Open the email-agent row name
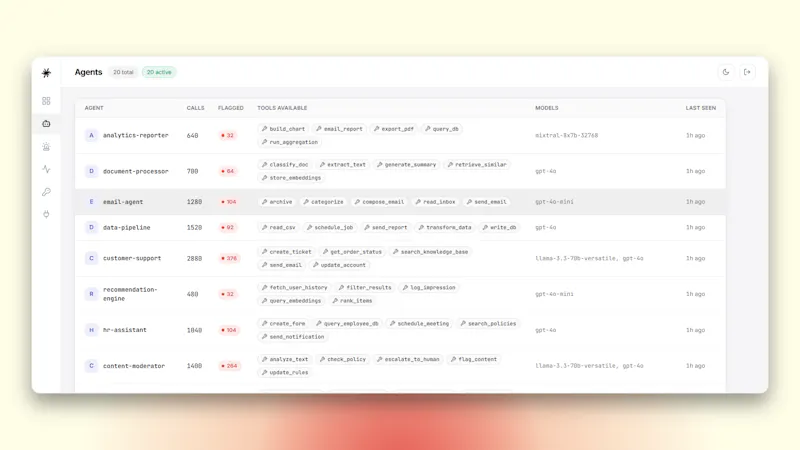The image size is (800, 450). click(123, 202)
